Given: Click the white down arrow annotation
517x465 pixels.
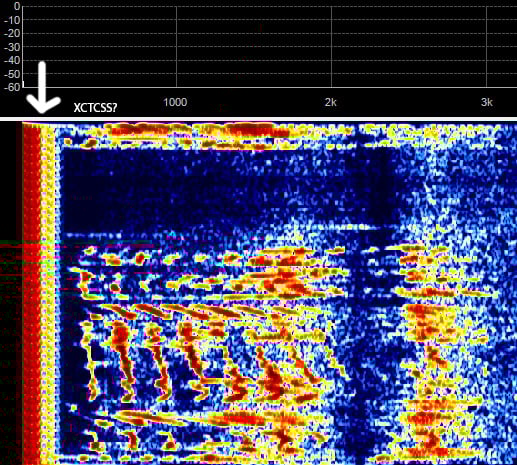Looking at the screenshot, I should (43, 88).
